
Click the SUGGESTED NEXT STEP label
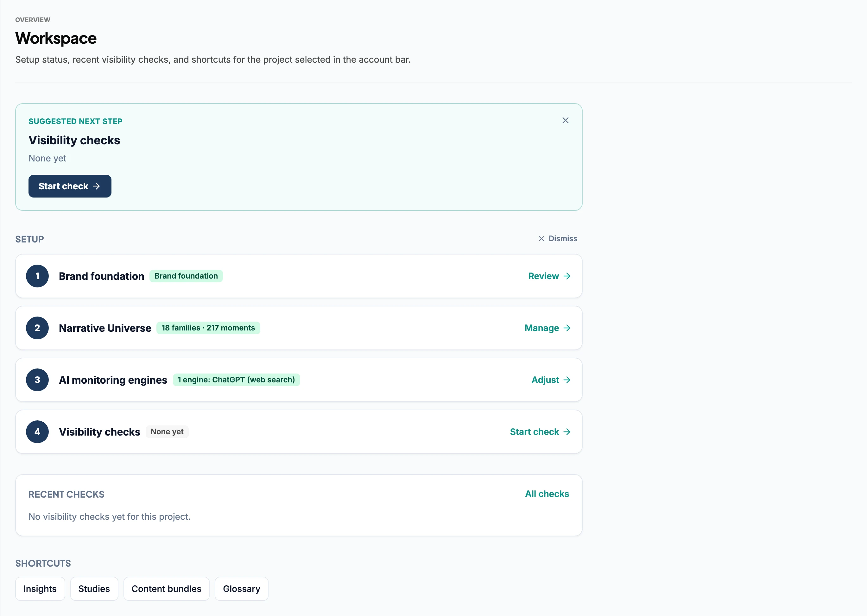tap(75, 121)
